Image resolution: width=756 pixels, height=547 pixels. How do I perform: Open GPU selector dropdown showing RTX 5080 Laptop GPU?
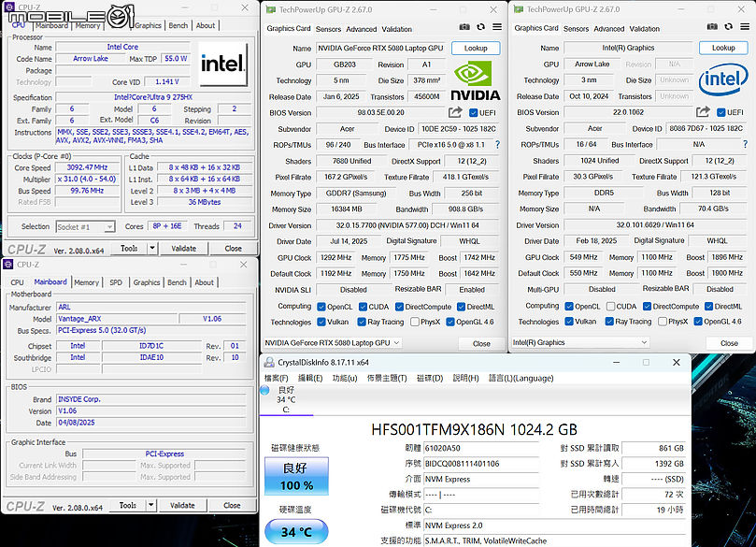(x=333, y=342)
